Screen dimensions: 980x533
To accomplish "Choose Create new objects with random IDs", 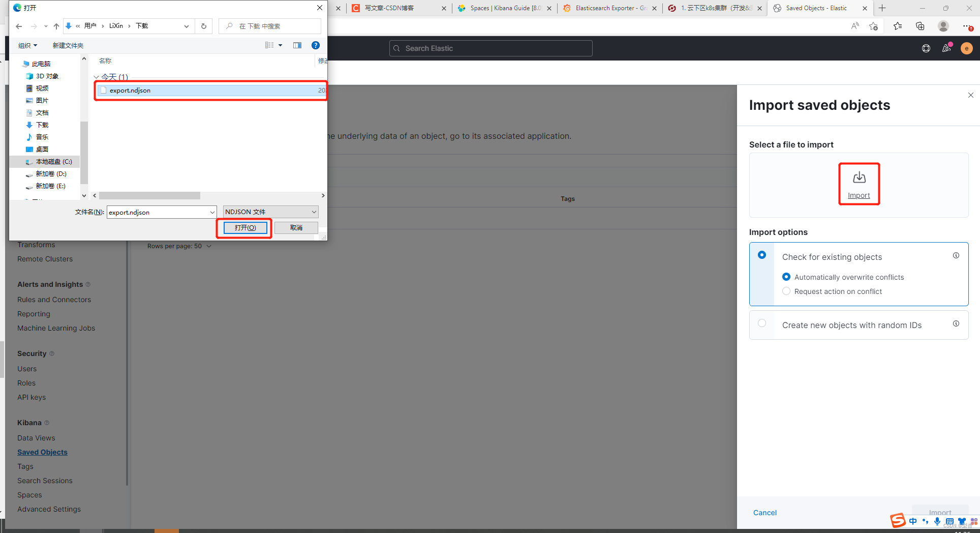I will tap(762, 323).
